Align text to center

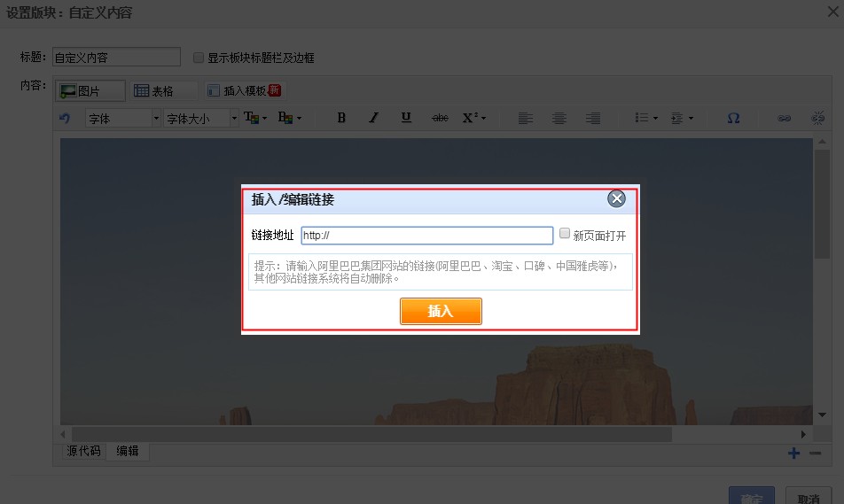tap(559, 118)
